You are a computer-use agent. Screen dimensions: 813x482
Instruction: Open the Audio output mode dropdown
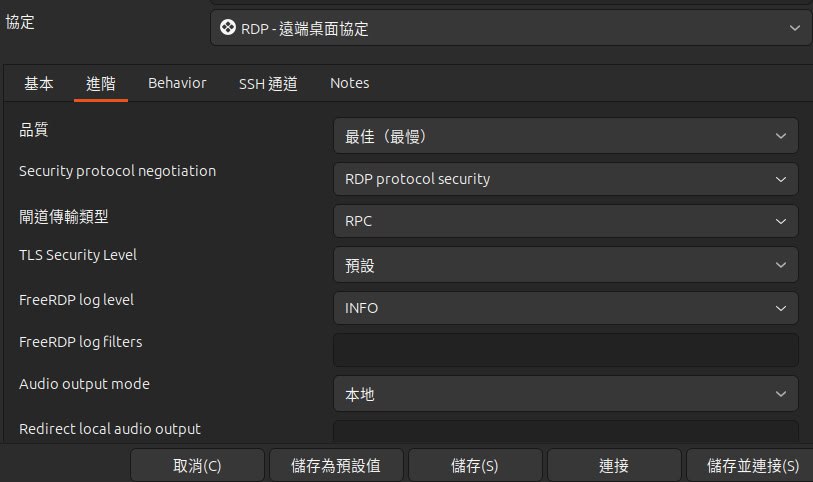coord(565,394)
